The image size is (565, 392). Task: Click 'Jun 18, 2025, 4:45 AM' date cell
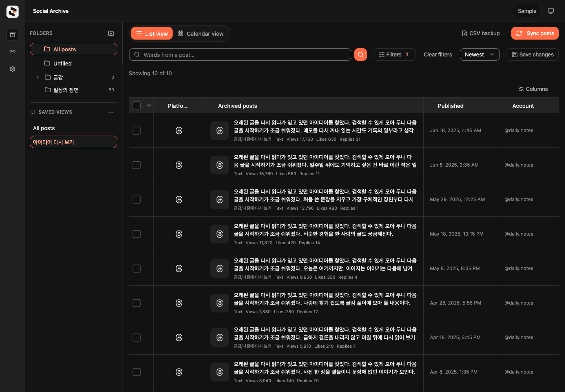click(x=456, y=131)
